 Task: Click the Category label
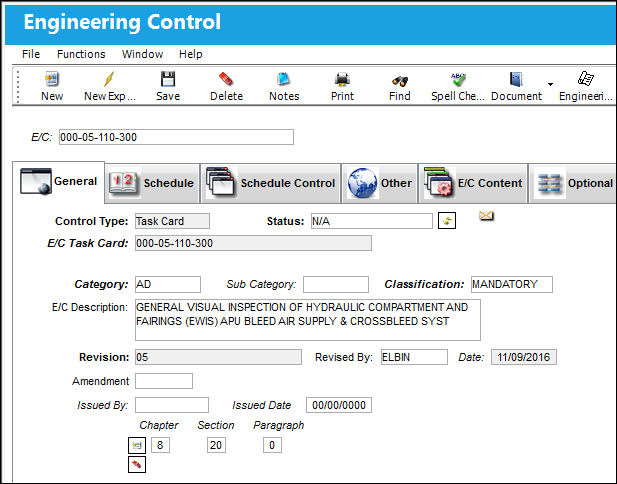tap(101, 284)
